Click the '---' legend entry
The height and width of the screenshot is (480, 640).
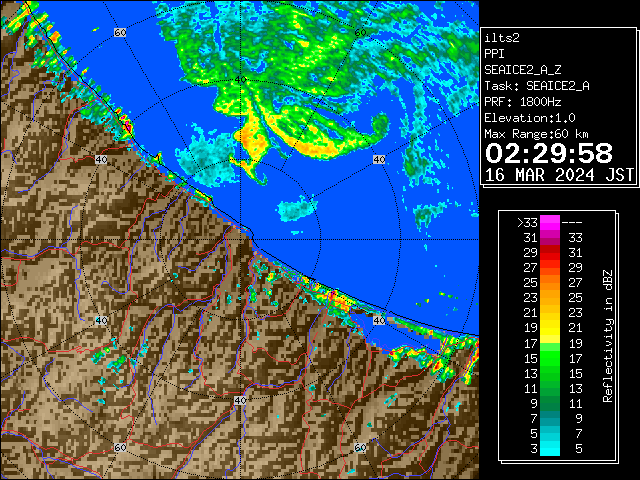tap(572, 223)
